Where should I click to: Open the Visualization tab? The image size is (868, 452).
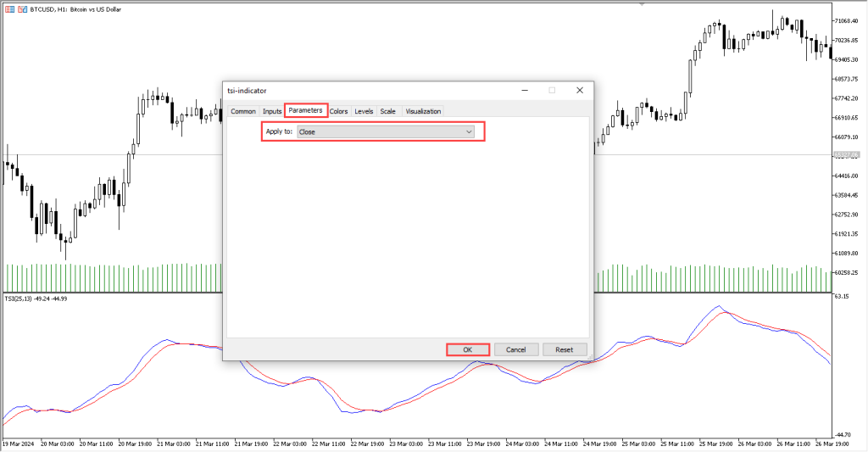pyautogui.click(x=423, y=111)
